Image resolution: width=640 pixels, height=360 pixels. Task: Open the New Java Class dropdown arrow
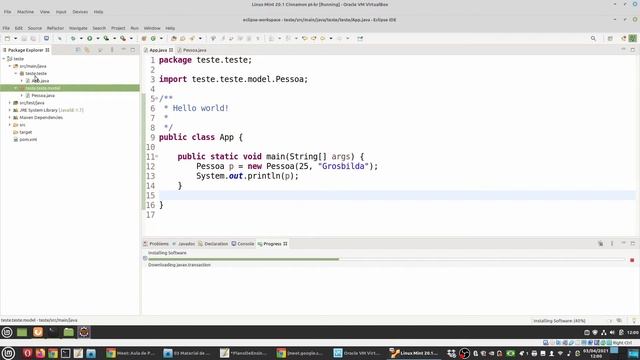(161, 38)
